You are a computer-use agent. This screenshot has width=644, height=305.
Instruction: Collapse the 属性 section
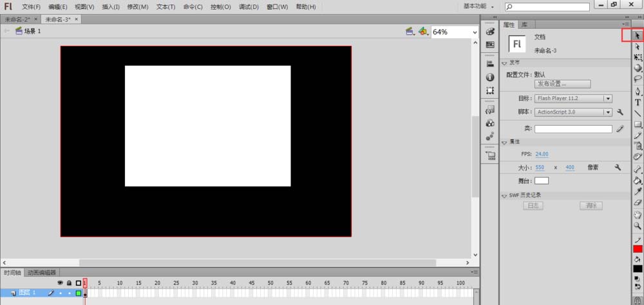coord(504,142)
